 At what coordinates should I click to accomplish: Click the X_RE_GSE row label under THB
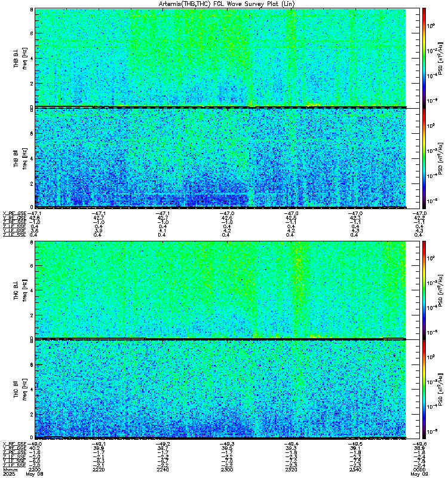click(14, 213)
